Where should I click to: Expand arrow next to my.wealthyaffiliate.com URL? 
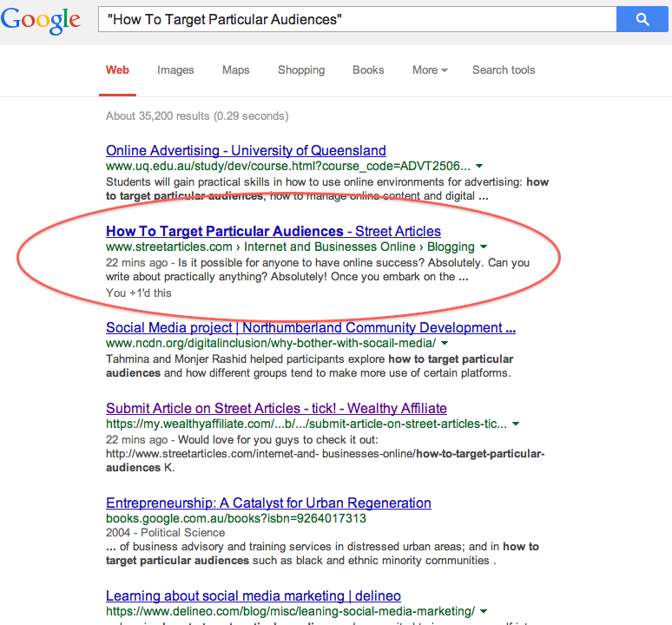[x=516, y=424]
